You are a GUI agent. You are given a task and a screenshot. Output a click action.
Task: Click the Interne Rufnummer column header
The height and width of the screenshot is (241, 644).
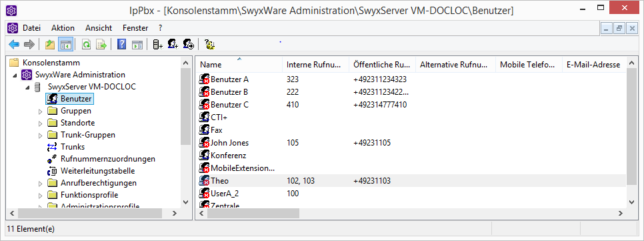(315, 65)
